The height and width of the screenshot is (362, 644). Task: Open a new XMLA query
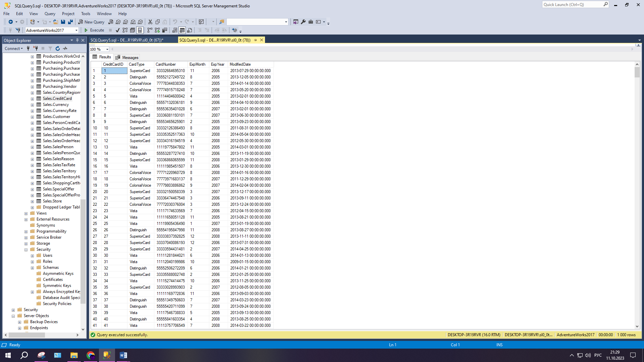133,22
